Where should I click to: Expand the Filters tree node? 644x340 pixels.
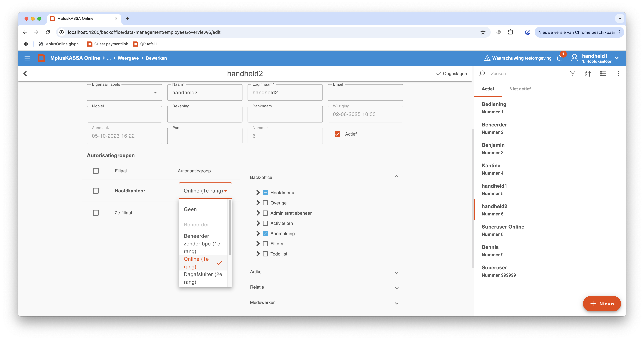coord(258,244)
